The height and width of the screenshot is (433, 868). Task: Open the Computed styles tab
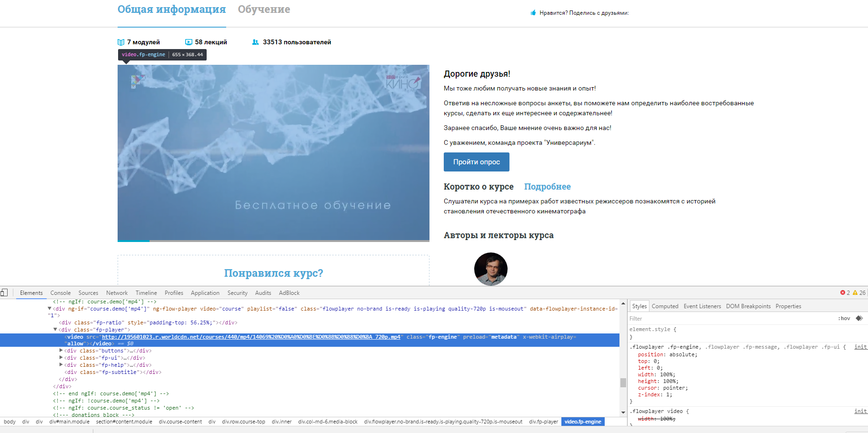tap(665, 306)
